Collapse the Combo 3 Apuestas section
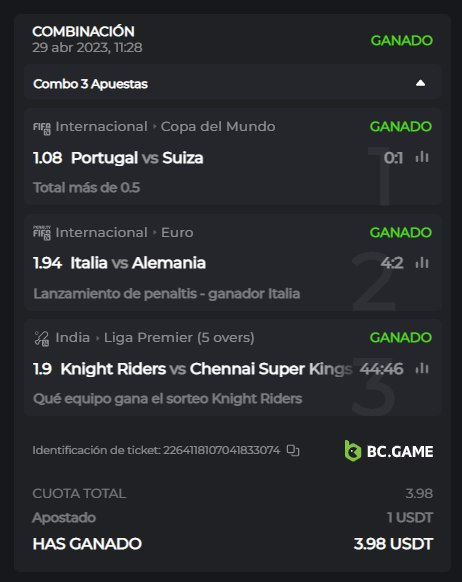462x582 pixels. (x=420, y=83)
